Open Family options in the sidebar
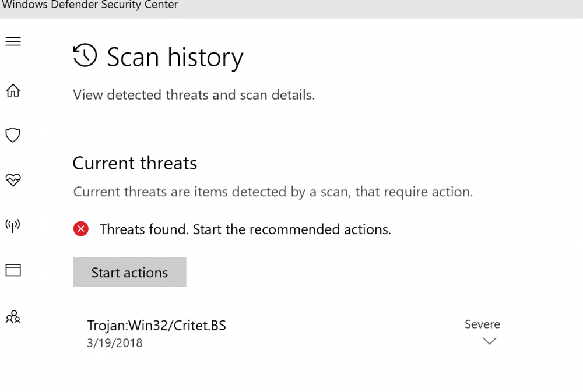This screenshot has width=583, height=392. pyautogui.click(x=13, y=317)
